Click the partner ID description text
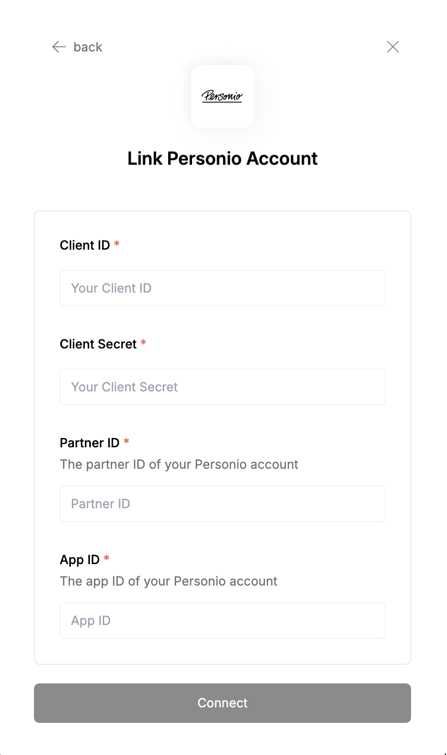The height and width of the screenshot is (755, 447). 179,464
